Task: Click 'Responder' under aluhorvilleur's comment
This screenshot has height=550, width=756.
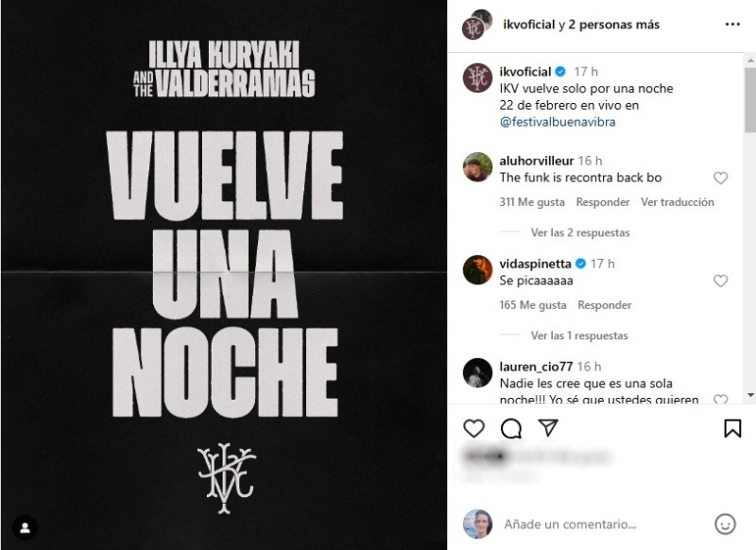Action: click(x=603, y=202)
